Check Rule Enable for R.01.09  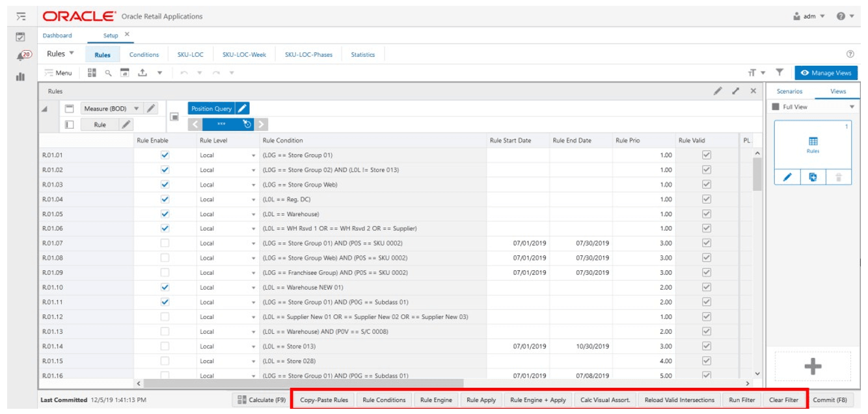click(x=165, y=273)
